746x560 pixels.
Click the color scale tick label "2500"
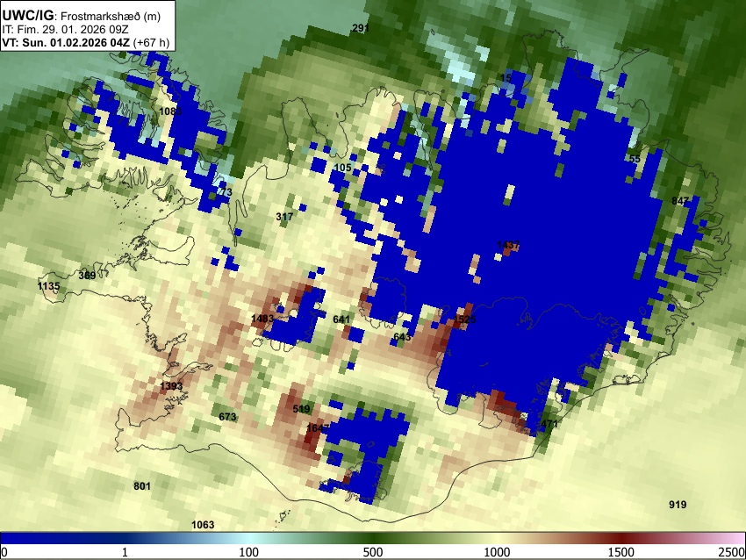pos(733,552)
